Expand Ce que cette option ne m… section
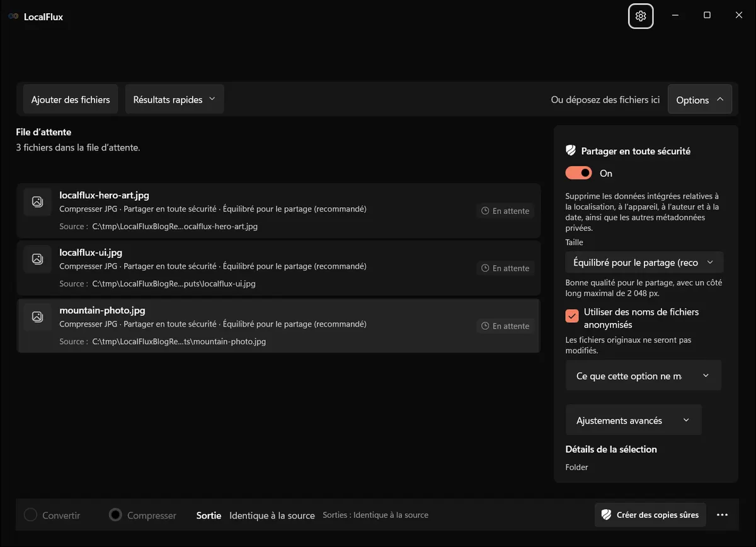 [x=643, y=376]
